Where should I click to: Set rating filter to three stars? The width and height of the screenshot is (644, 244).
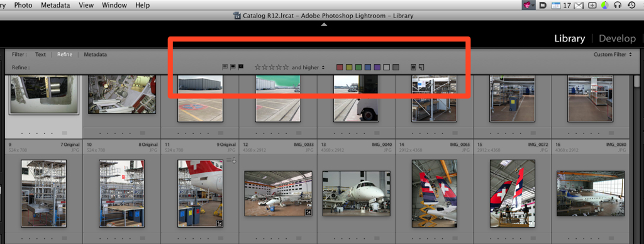tap(272, 67)
